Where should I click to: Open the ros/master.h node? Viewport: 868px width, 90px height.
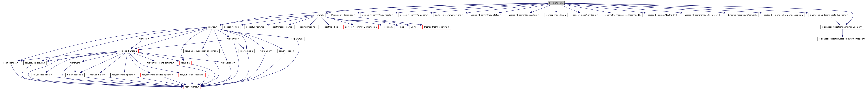(265, 51)
